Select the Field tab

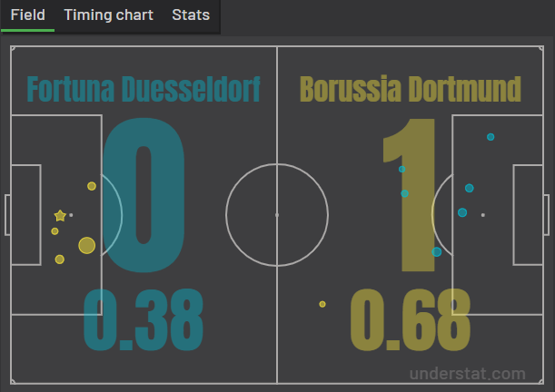(28, 15)
